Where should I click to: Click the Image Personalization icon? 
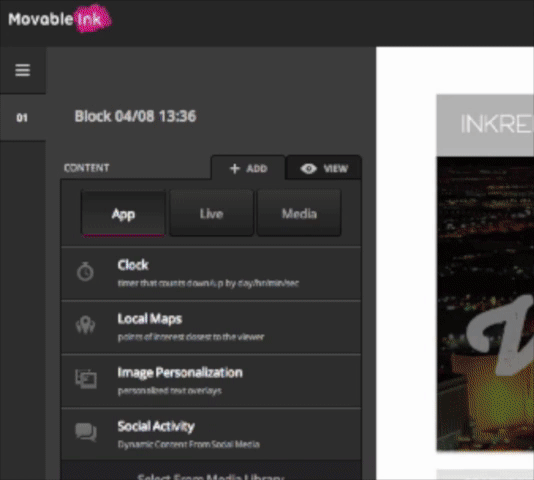86,379
